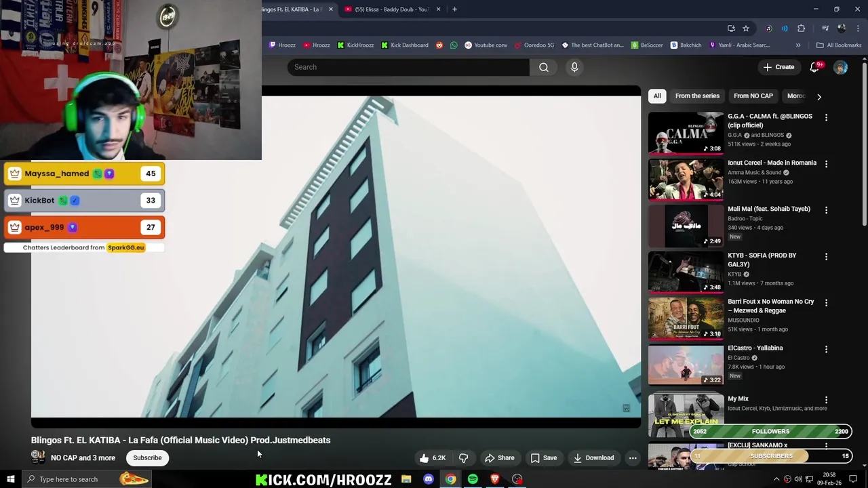Bookmark this page with the star icon
The height and width of the screenshot is (488, 868).
tap(746, 28)
